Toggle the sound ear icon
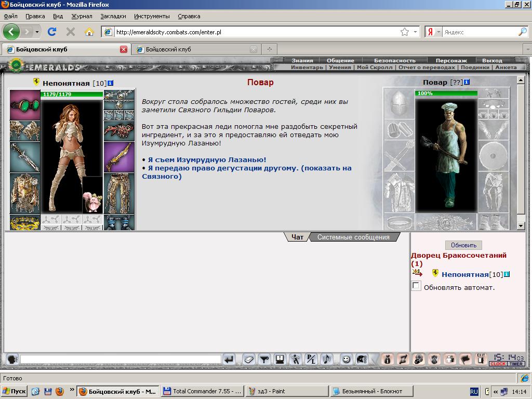The width and height of the screenshot is (532, 399). (327, 359)
